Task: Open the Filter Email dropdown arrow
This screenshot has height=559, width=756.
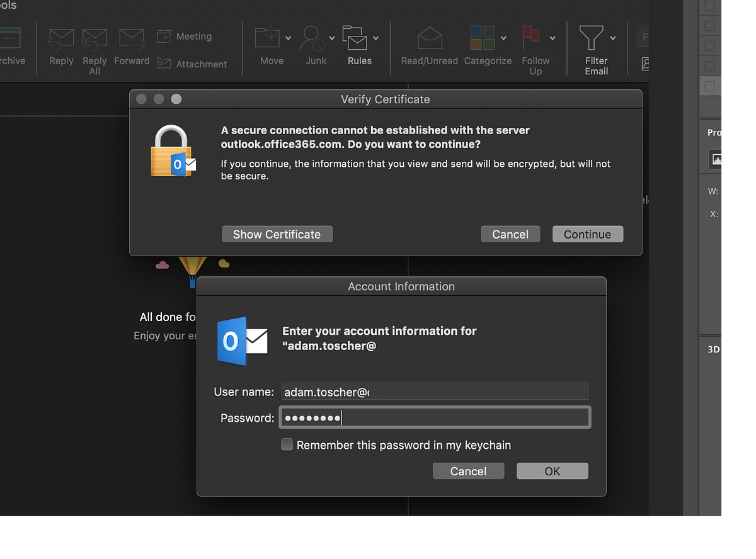Action: (613, 38)
